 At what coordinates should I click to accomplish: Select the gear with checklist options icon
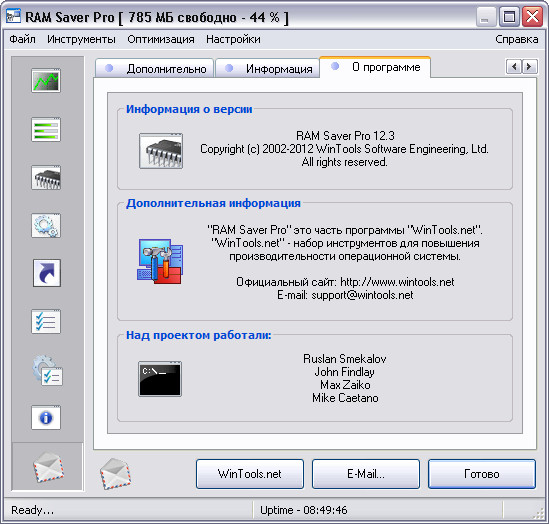(47, 371)
